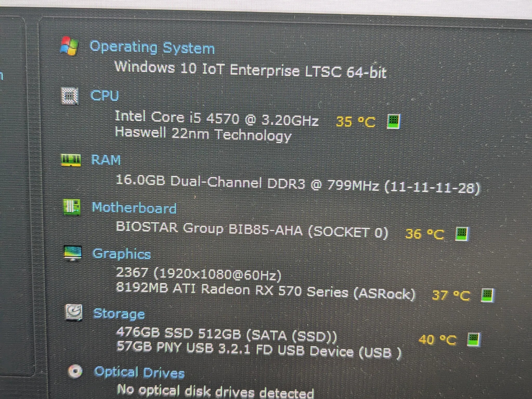Open the Graphics section heading
The width and height of the screenshot is (532, 399).
[122, 254]
